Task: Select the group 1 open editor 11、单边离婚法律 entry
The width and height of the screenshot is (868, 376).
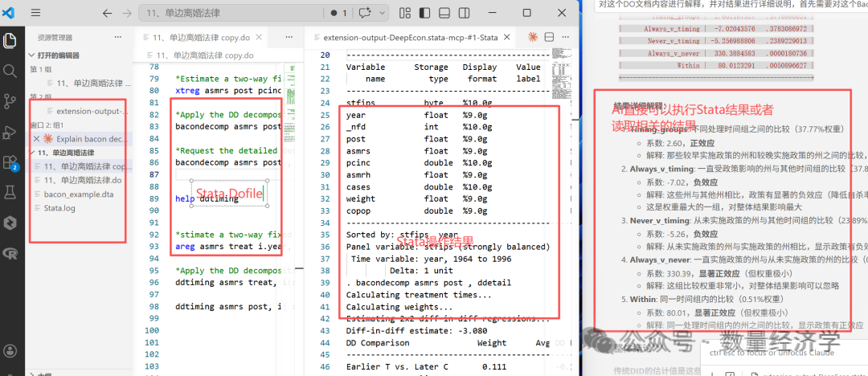Action: tap(88, 83)
